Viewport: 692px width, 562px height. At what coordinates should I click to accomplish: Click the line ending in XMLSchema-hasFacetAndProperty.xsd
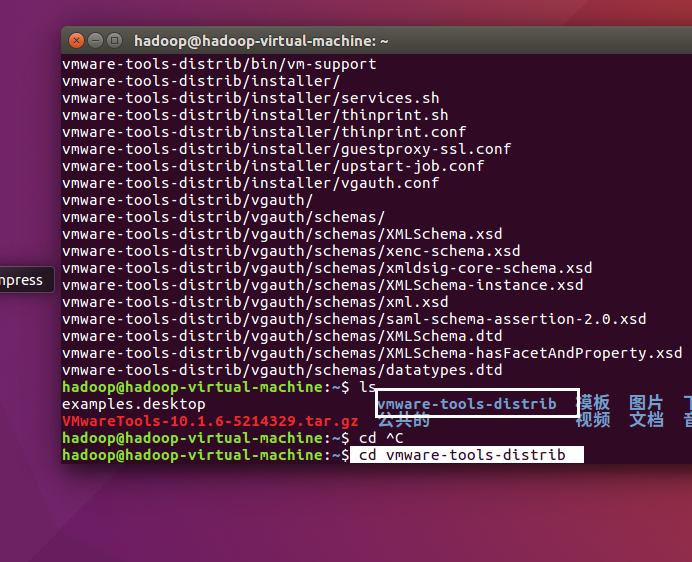click(x=372, y=353)
